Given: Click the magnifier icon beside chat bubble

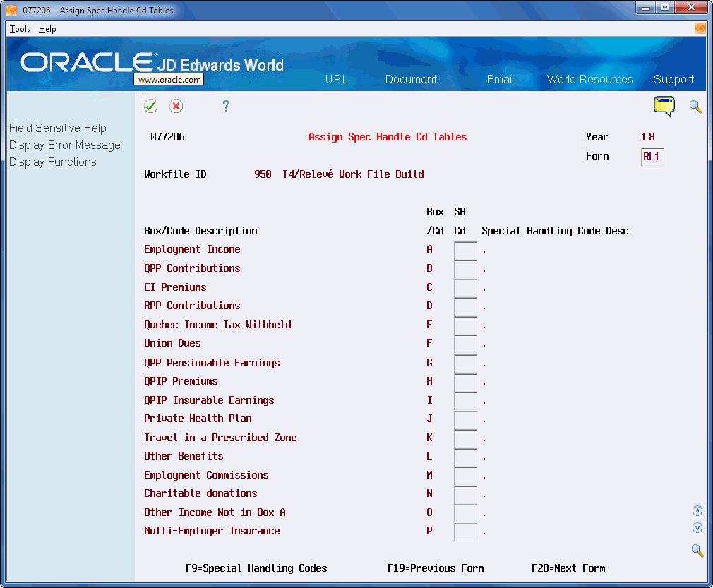Looking at the screenshot, I should [x=695, y=107].
